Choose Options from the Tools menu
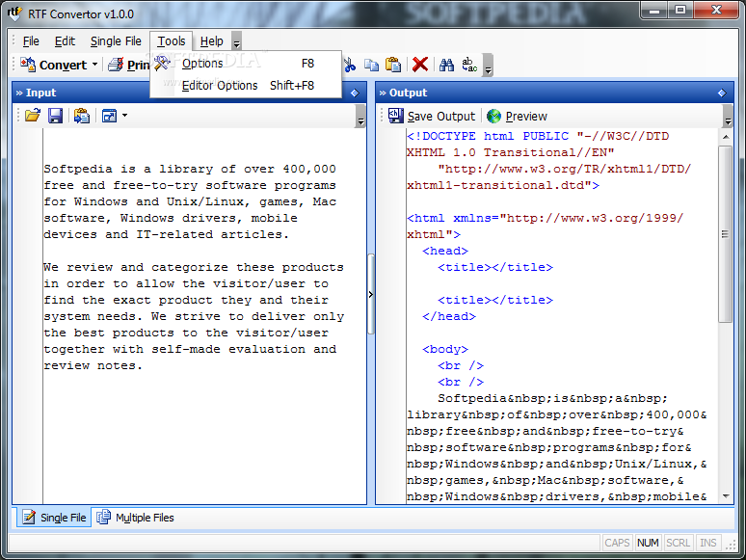 246,64
